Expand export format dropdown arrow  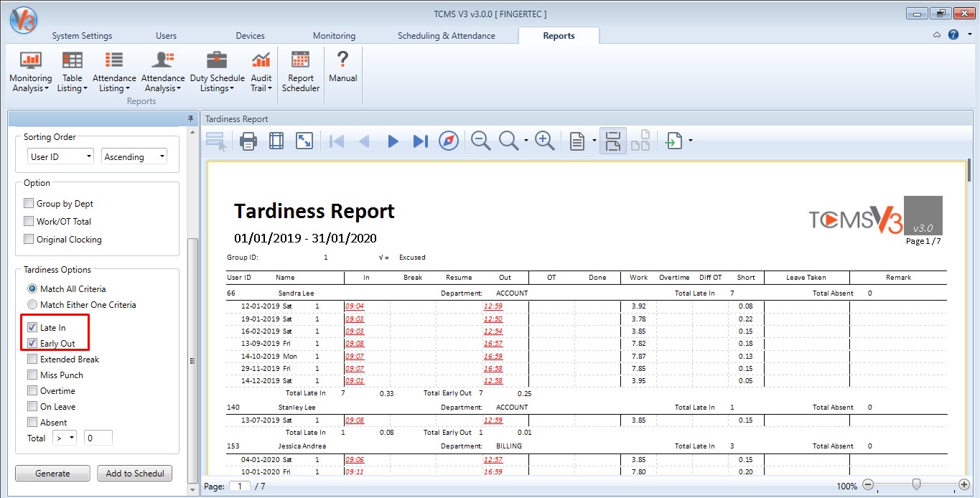(690, 141)
